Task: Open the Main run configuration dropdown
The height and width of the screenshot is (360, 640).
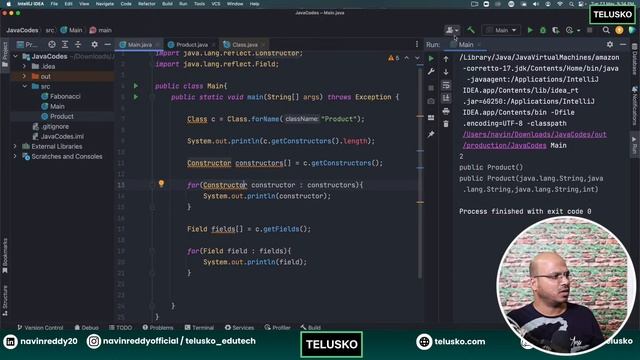Action: click(x=501, y=30)
